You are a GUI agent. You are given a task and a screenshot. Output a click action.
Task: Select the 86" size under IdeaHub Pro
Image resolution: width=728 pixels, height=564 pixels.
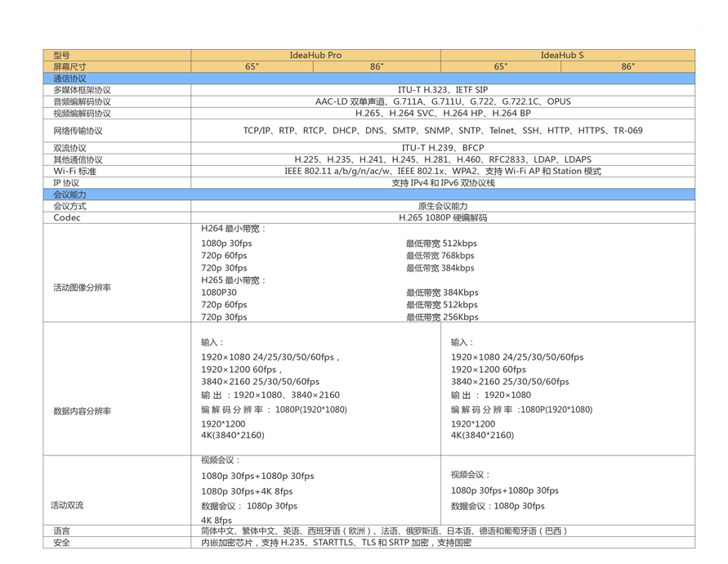point(377,67)
